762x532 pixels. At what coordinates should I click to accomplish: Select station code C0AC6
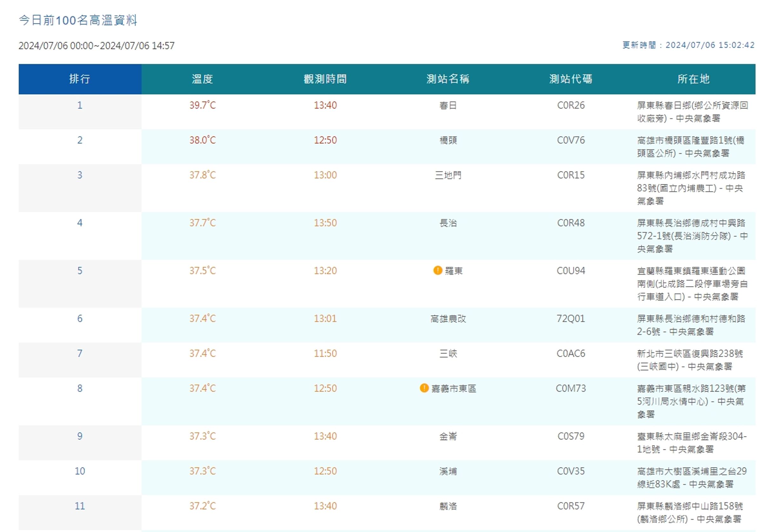(571, 353)
